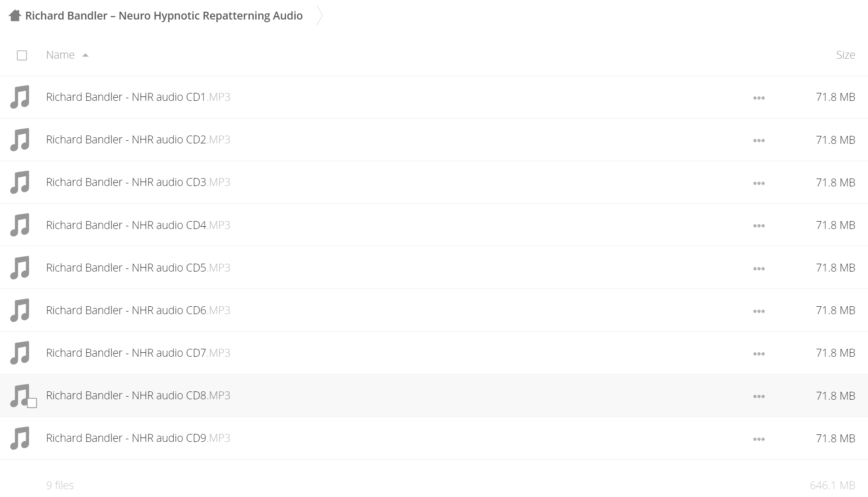Open Richard Bandler - NHR audio CD1.MP3

click(138, 97)
